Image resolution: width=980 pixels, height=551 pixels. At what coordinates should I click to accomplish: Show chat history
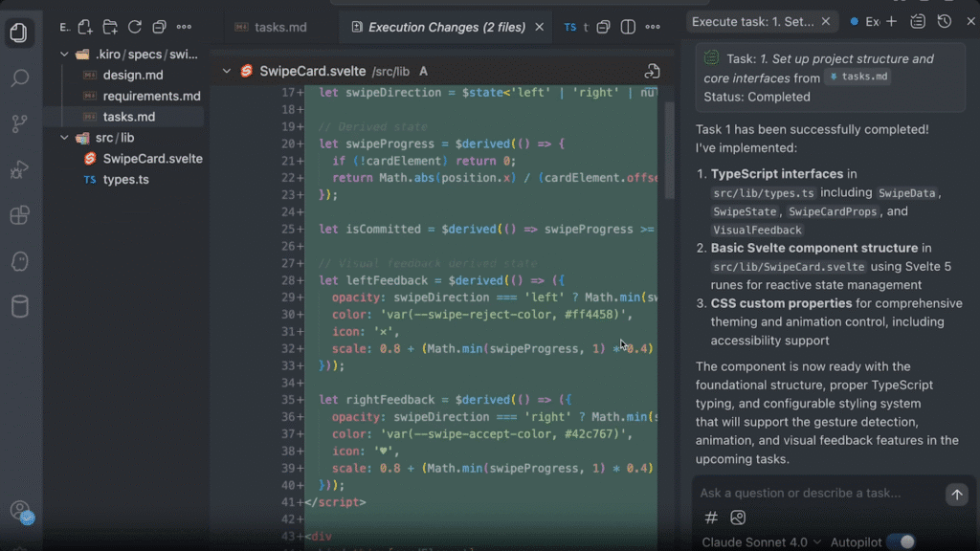coord(945,22)
